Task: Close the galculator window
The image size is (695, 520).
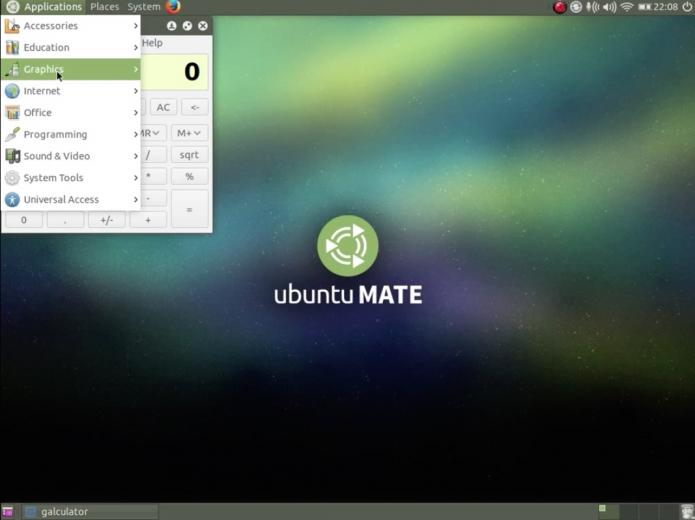Action: (203, 26)
